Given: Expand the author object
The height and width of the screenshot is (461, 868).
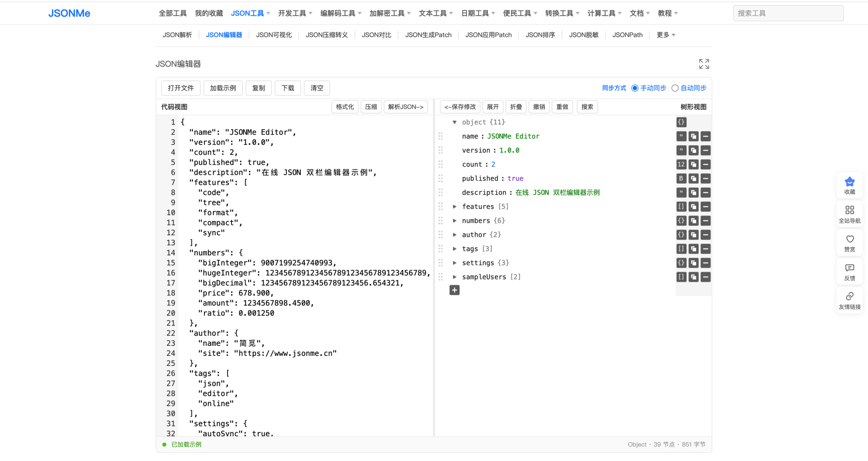Looking at the screenshot, I should 455,235.
